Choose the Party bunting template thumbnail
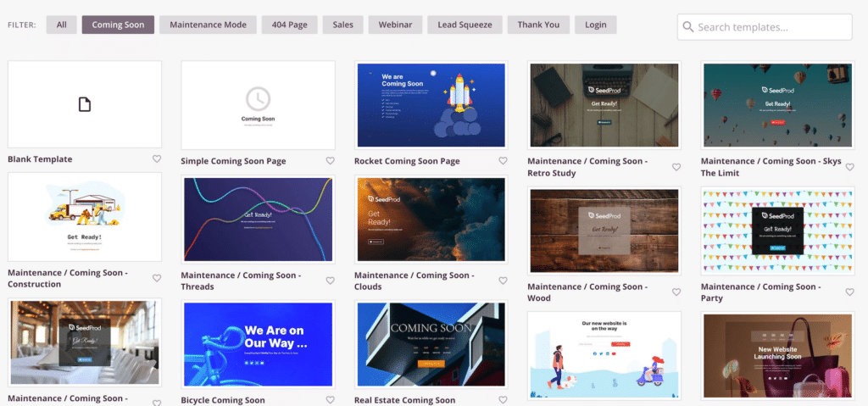 click(778, 231)
